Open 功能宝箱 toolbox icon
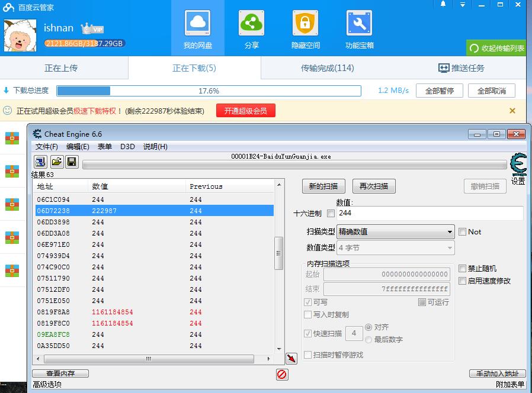The width and height of the screenshot is (532, 393). pos(359,22)
